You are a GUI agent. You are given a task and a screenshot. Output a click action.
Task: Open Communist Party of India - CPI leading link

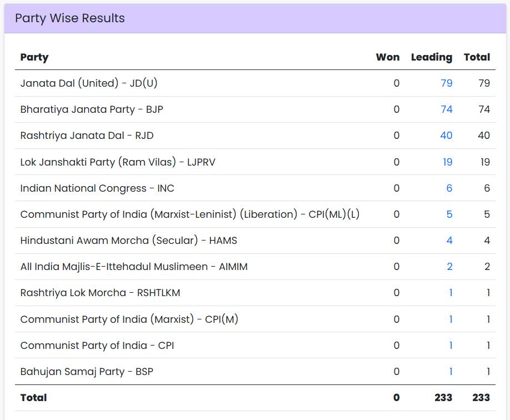tap(451, 346)
